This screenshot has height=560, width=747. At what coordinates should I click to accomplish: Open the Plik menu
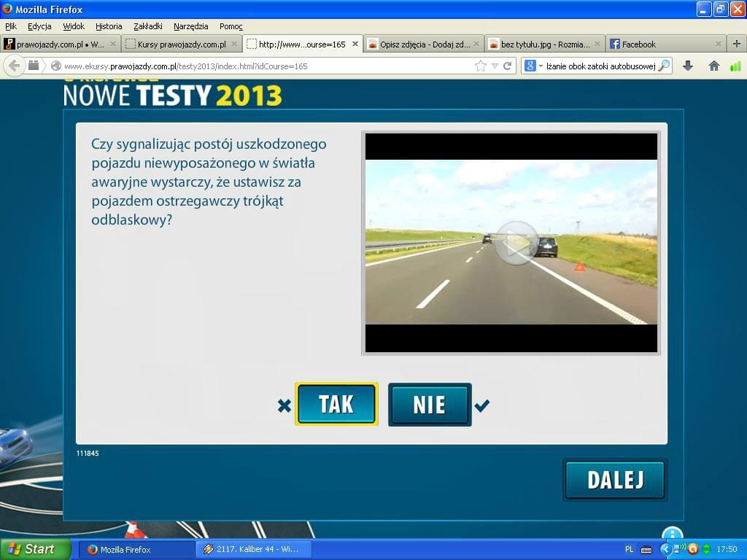[x=11, y=26]
